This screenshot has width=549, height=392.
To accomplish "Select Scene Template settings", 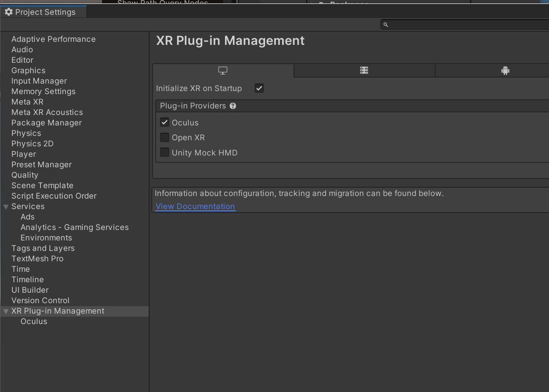I will tap(42, 186).
